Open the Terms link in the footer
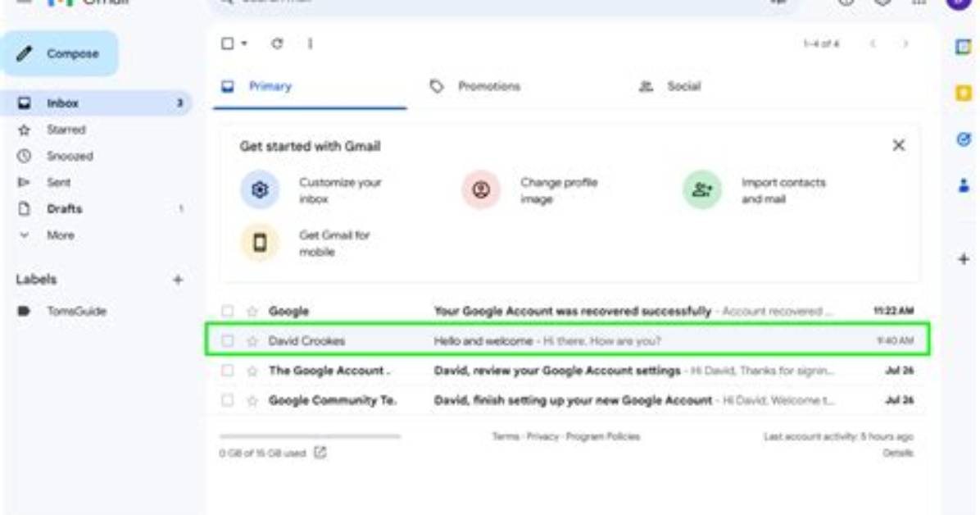This screenshot has height=515, width=980. pos(506,436)
